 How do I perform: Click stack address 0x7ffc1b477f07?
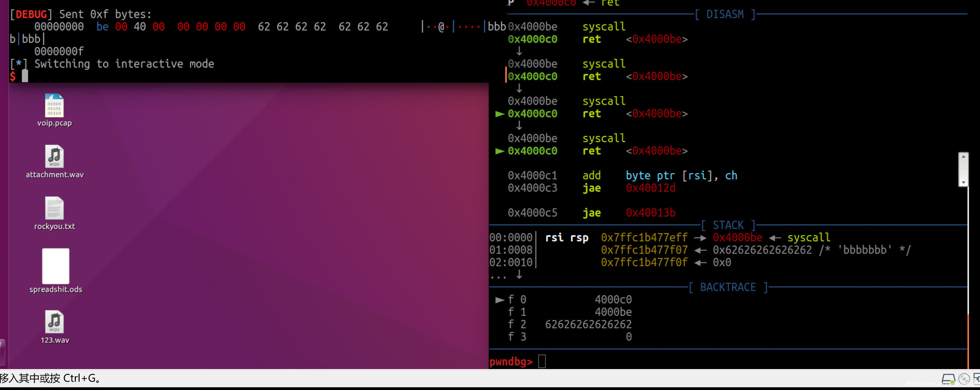644,250
